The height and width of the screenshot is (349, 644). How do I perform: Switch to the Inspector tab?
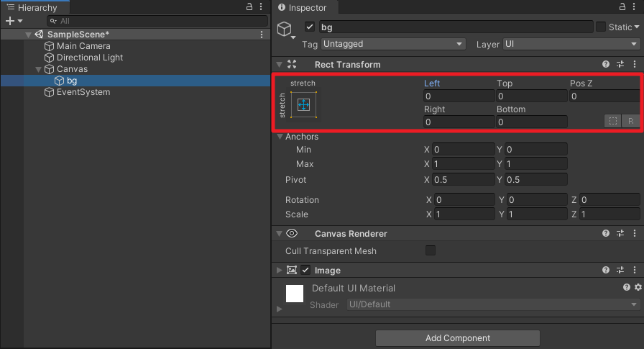303,7
